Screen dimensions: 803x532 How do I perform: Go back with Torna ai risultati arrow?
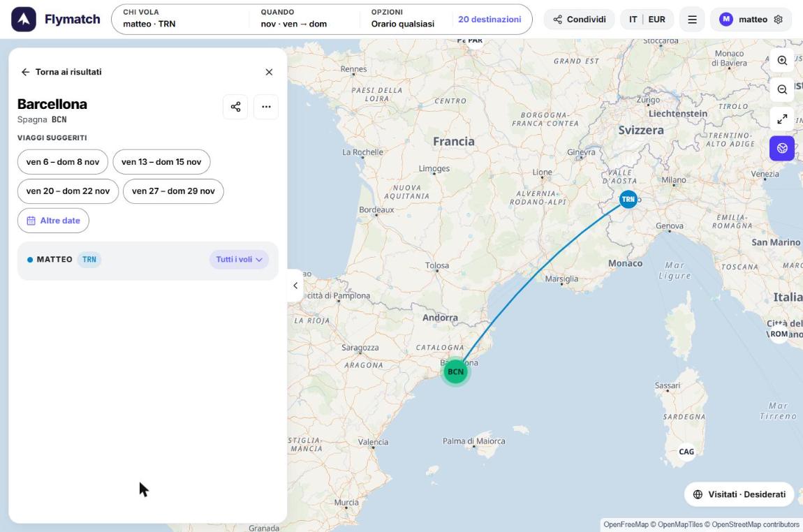coord(61,72)
